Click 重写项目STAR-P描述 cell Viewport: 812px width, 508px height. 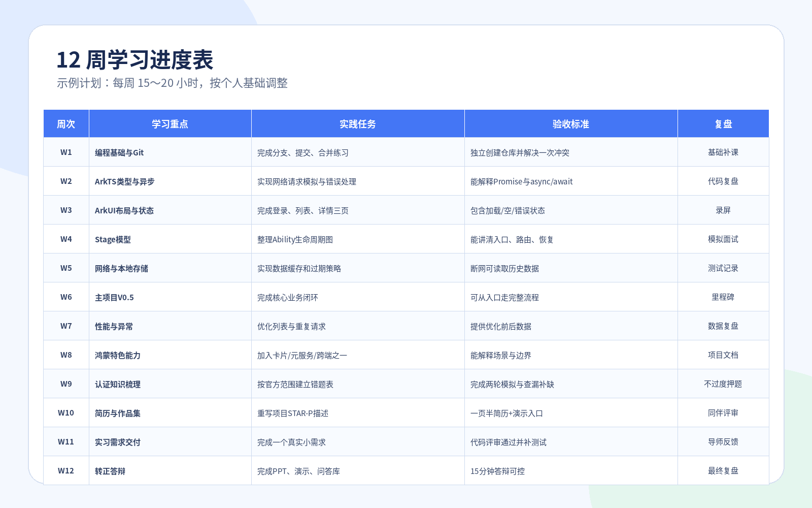(x=358, y=412)
